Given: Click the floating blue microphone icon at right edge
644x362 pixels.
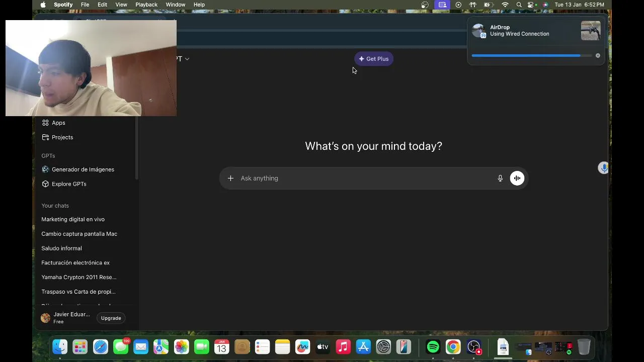Looking at the screenshot, I should click(603, 168).
